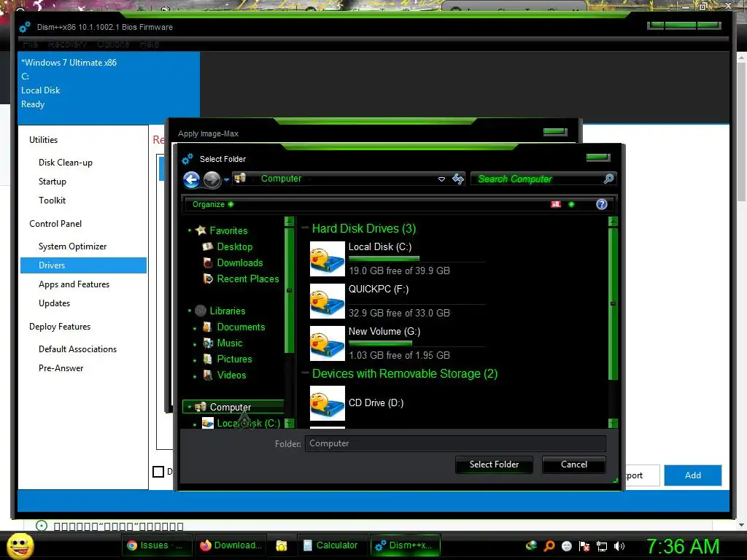Select the New Volume (G:) drive icon

[327, 343]
